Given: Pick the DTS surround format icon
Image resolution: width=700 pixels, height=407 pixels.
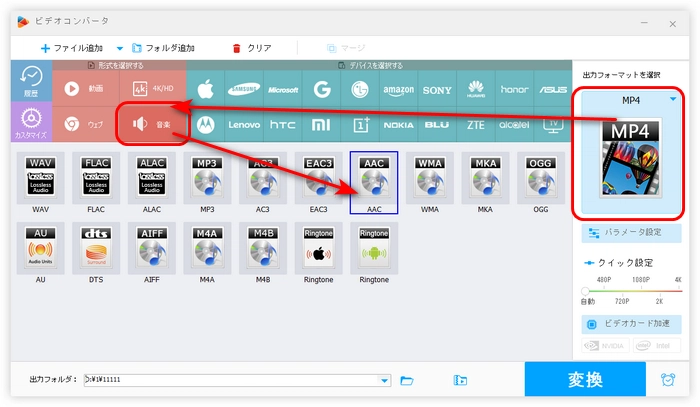Looking at the screenshot, I should pos(96,252).
